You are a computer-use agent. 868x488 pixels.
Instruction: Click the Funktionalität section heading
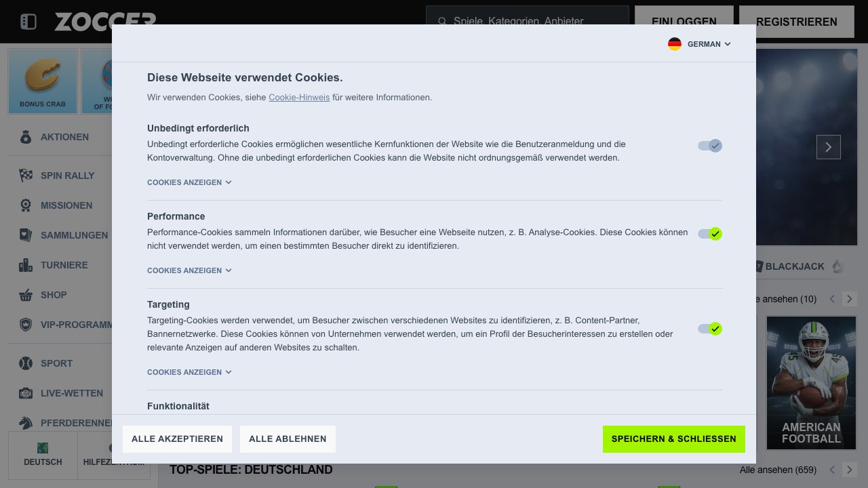pyautogui.click(x=178, y=406)
